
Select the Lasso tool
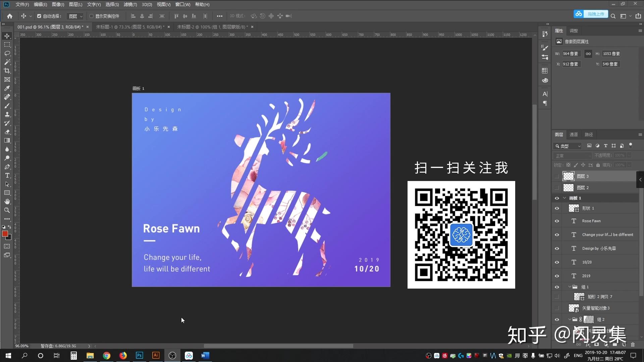tap(7, 53)
